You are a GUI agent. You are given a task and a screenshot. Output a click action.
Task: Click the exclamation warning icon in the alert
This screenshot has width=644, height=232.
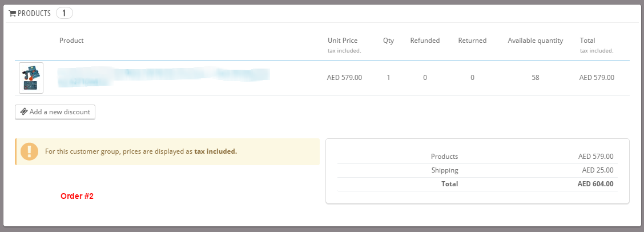coord(29,151)
